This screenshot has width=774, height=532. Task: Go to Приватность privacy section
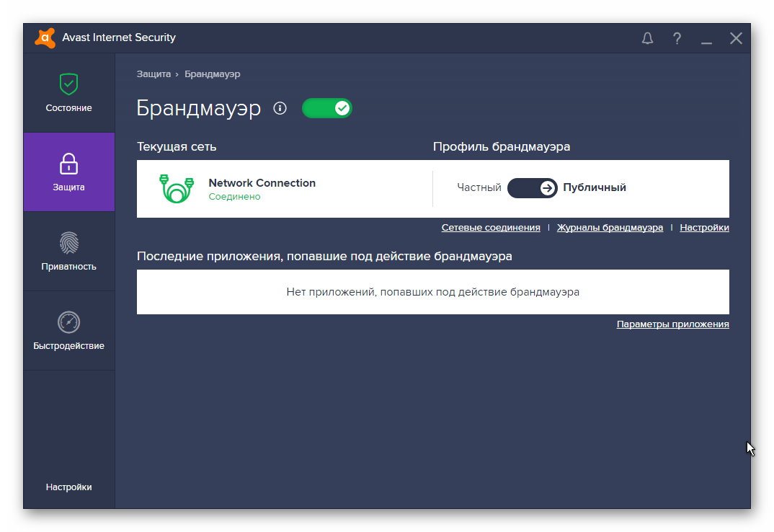68,252
